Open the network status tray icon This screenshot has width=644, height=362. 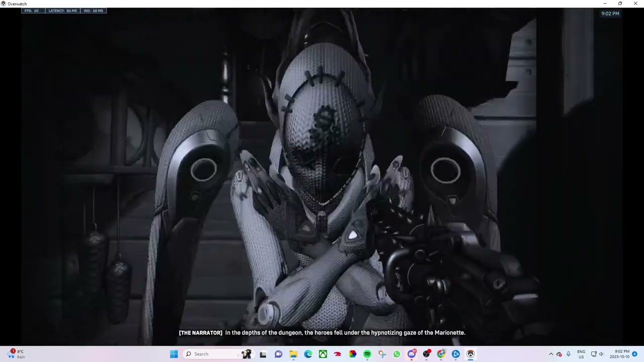pyautogui.click(x=594, y=354)
